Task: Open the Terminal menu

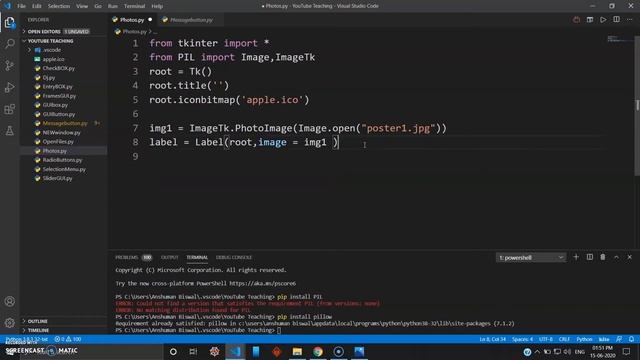Action: tap(134, 6)
